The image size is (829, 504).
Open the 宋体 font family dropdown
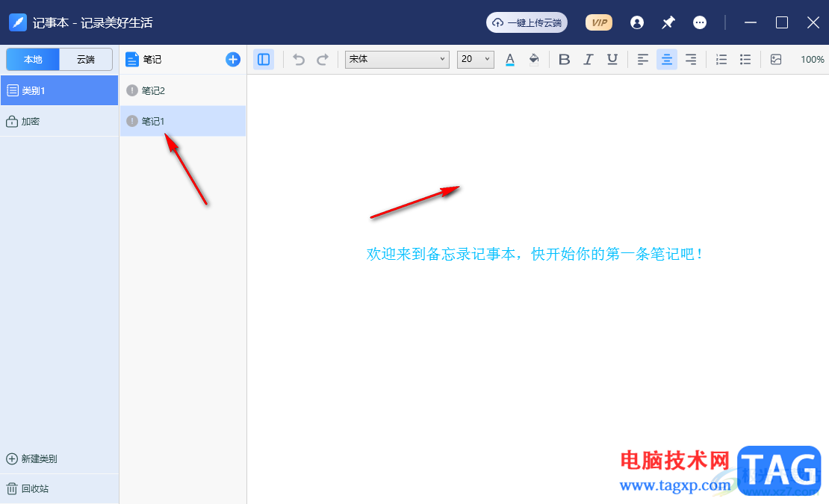(397, 59)
